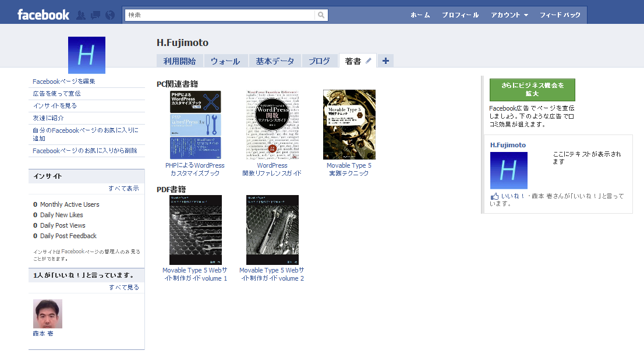Click the Daily New Likes stat
The height and width of the screenshot is (361, 644).
(58, 215)
